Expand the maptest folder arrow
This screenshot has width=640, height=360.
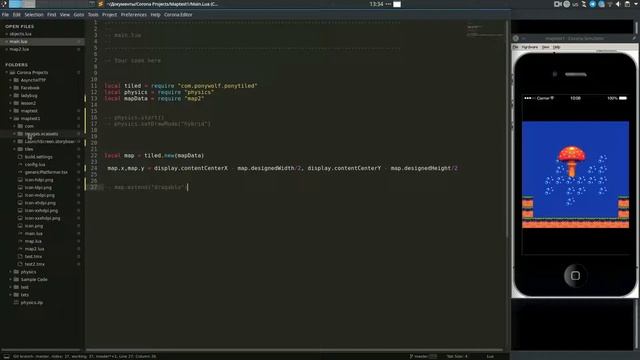click(11, 111)
